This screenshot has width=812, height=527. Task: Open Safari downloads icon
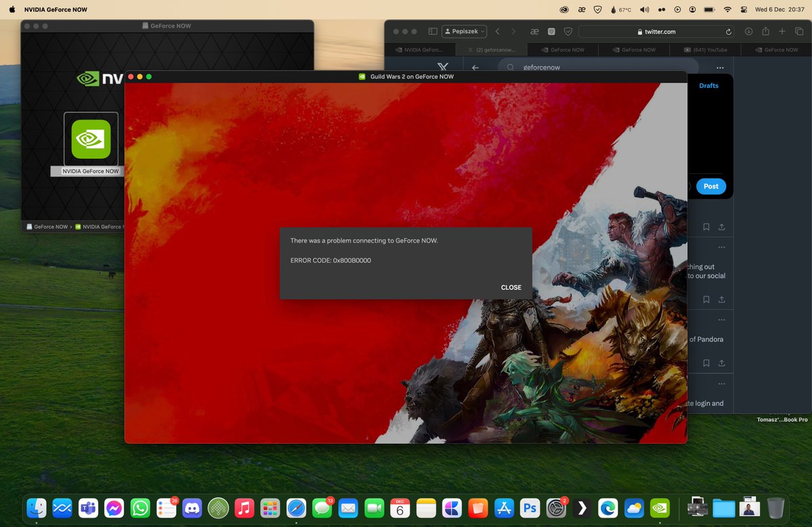click(748, 32)
